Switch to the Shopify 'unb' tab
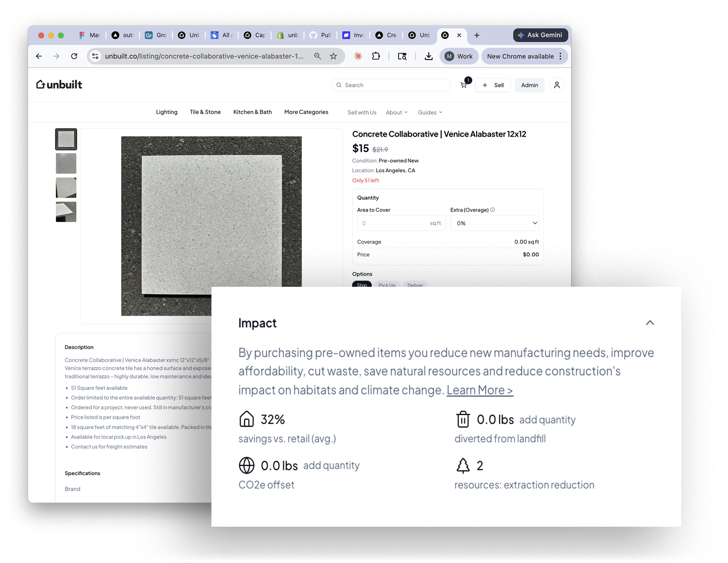 point(287,35)
